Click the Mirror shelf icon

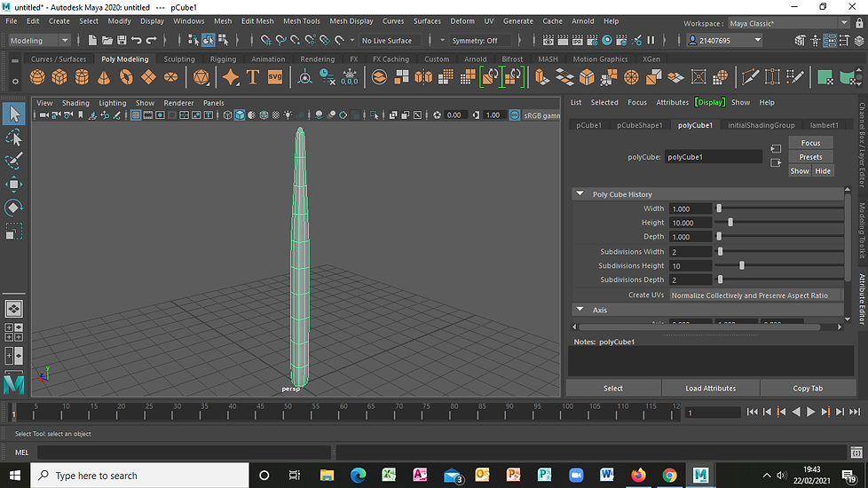[x=423, y=77]
